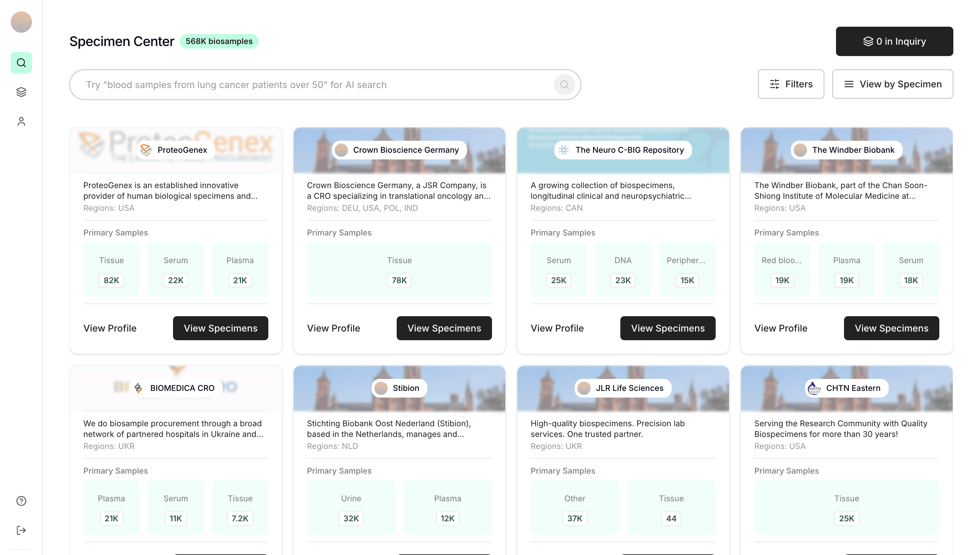Viewport: 980px width, 555px height.
Task: Open View Profile for ProteoGenex
Action: coord(110,328)
